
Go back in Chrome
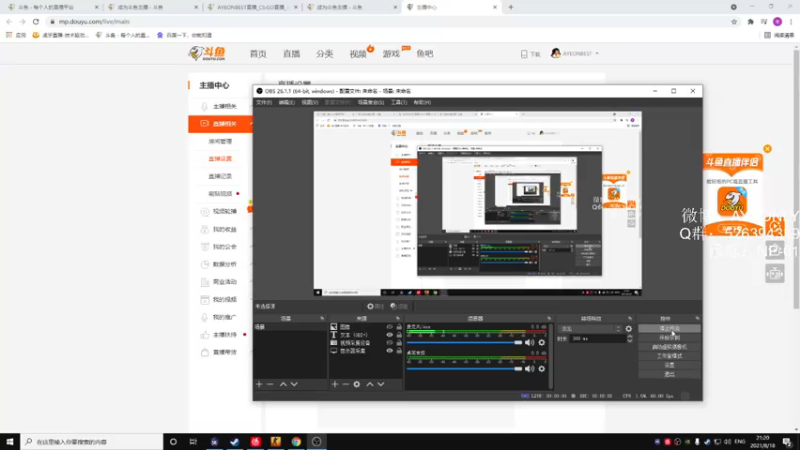point(9,21)
